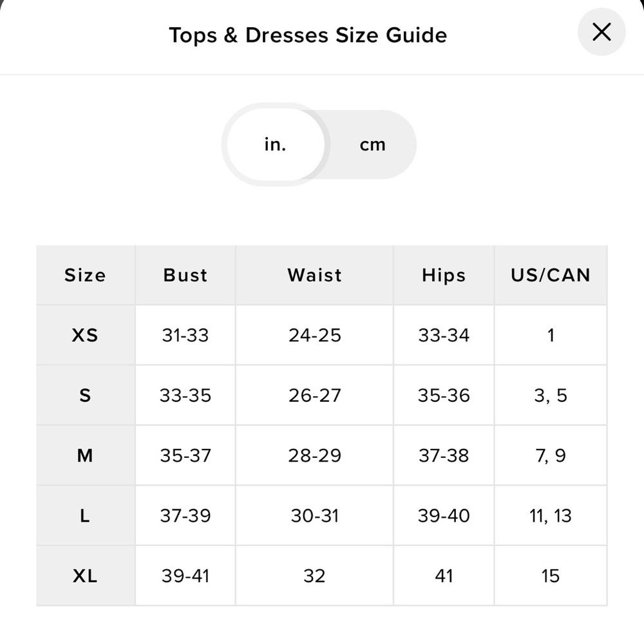Image resolution: width=644 pixels, height=644 pixels.
Task: Click the M waist value 28-29
Action: coord(314,456)
